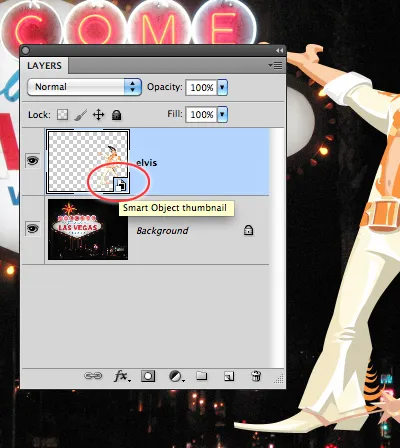Viewport: 400px width, 448px height.
Task: Open the layer style fx menu
Action: click(x=122, y=376)
